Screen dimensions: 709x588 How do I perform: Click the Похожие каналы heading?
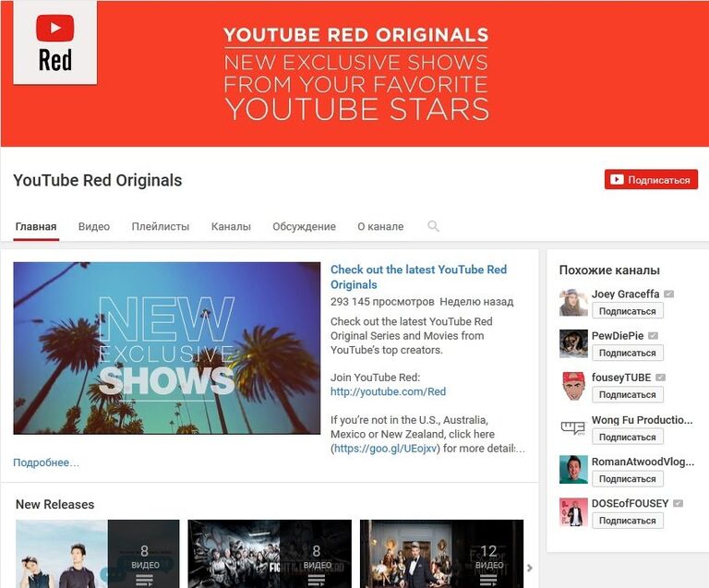pyautogui.click(x=609, y=270)
